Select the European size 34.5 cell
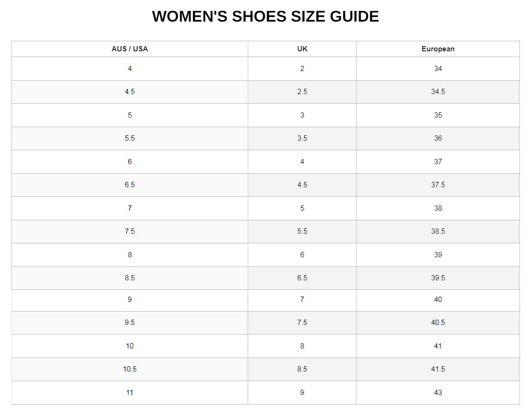The height and width of the screenshot is (420, 532). [x=438, y=92]
